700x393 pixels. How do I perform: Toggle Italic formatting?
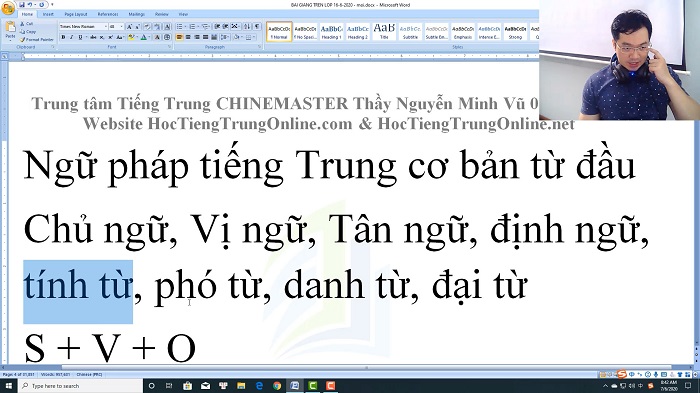coord(71,37)
